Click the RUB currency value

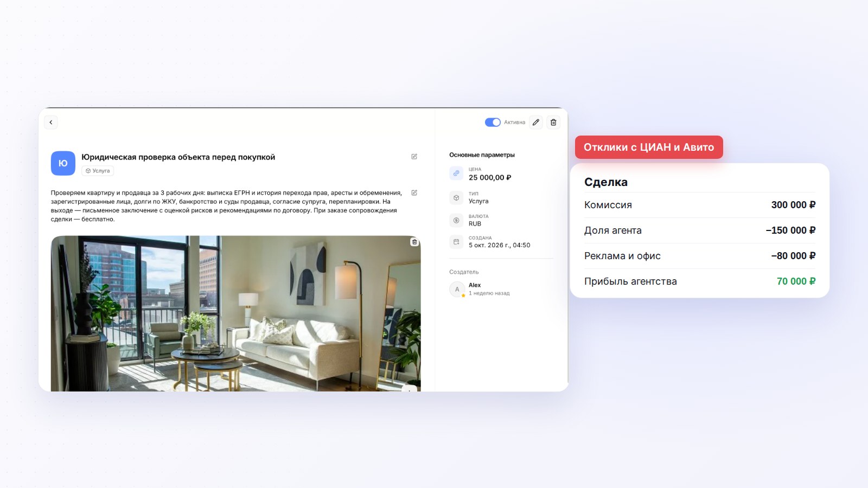pyautogui.click(x=475, y=224)
